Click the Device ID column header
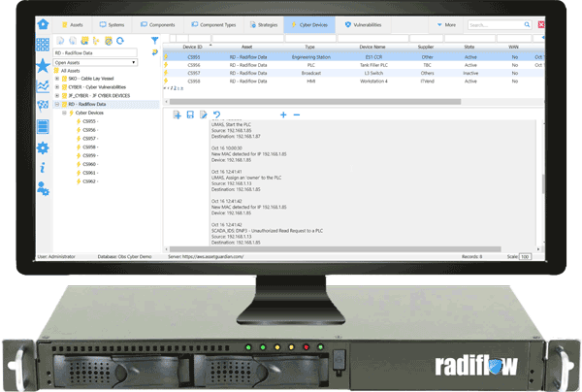This screenshot has width=582, height=392. tap(193, 46)
